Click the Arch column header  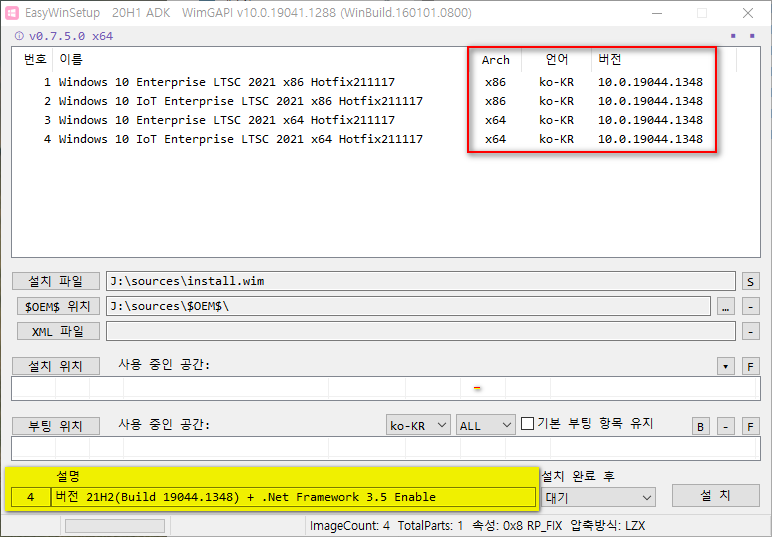tap(495, 60)
